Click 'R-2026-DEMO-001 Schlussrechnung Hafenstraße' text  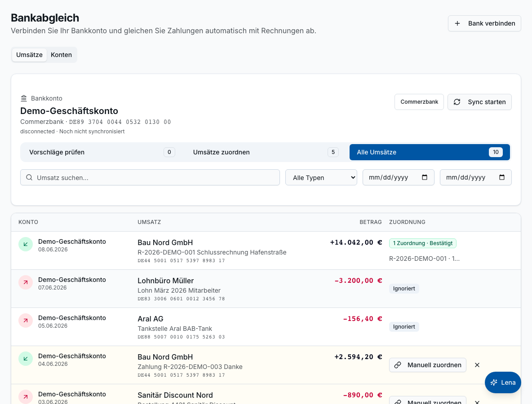click(x=212, y=252)
